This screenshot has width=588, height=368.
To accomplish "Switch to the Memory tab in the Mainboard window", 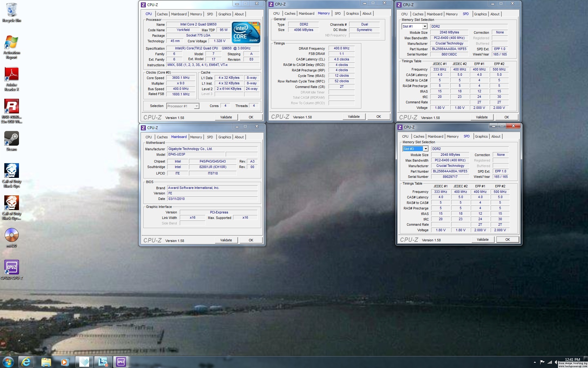I will (196, 137).
